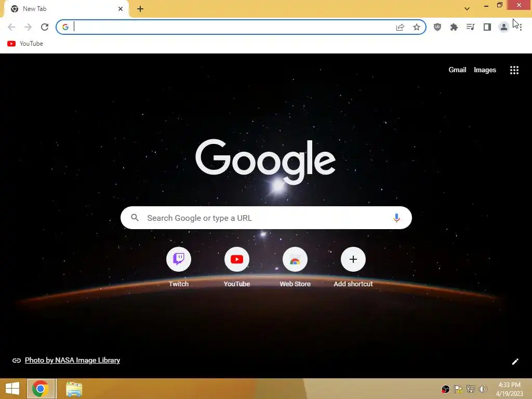Minimize the Chrome window
This screenshot has width=532, height=399.
click(486, 5)
